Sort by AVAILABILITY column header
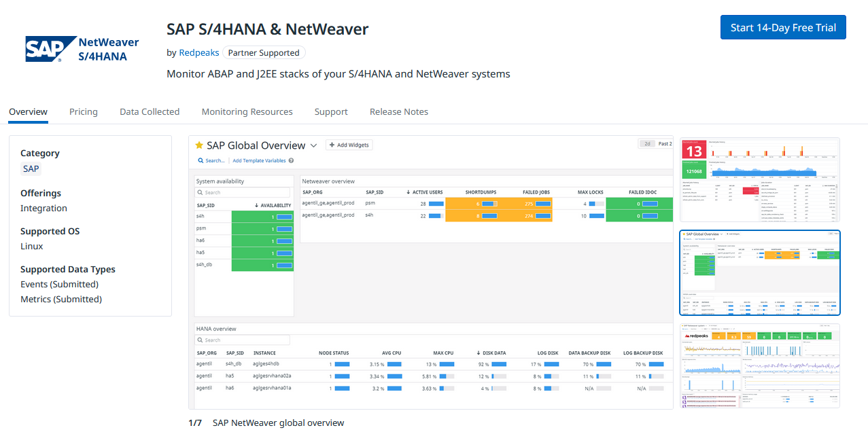 point(273,205)
